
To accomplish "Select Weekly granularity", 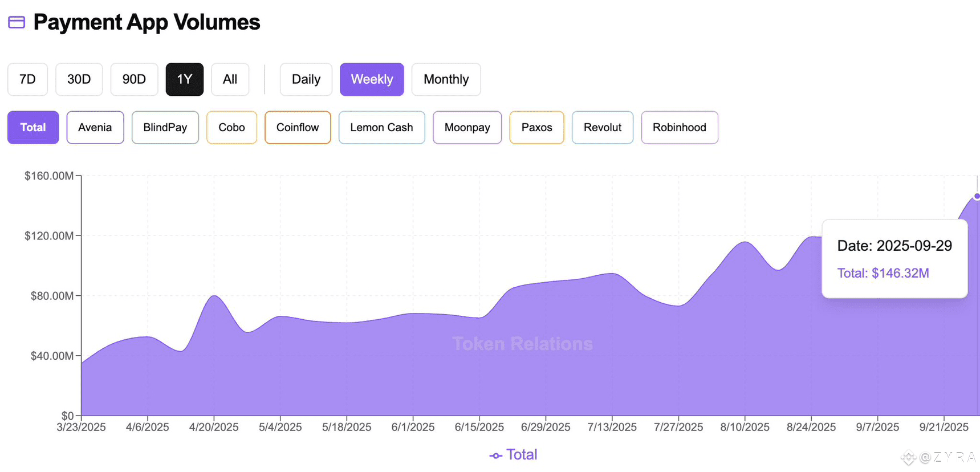I will [372, 79].
